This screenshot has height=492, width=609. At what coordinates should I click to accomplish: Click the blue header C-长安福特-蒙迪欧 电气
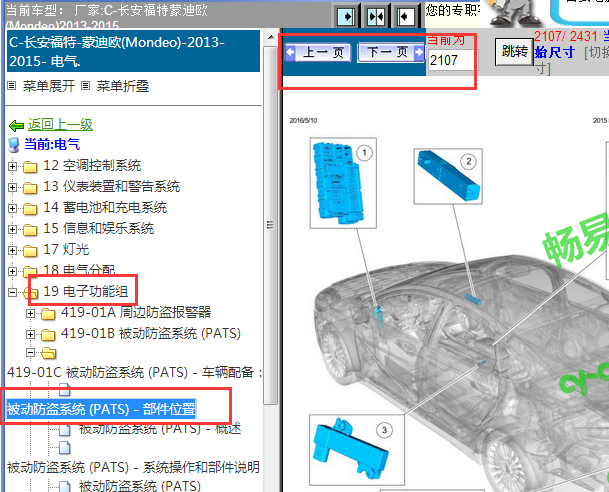(133, 51)
